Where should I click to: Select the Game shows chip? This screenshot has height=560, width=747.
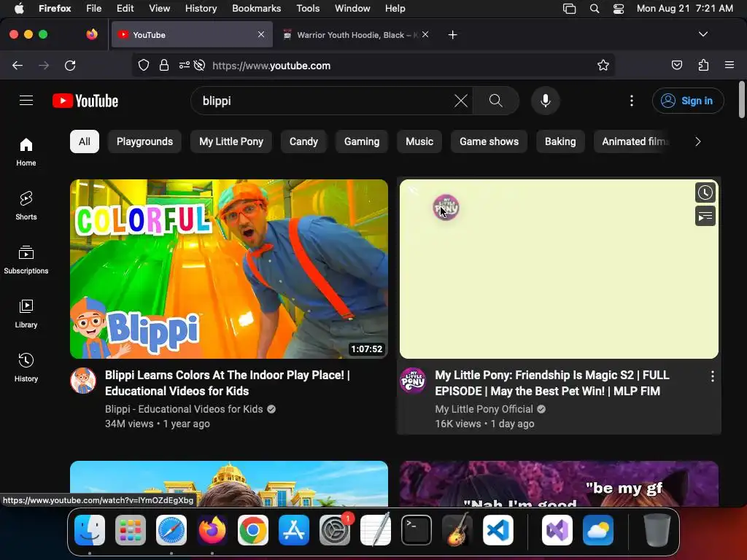[x=489, y=141]
